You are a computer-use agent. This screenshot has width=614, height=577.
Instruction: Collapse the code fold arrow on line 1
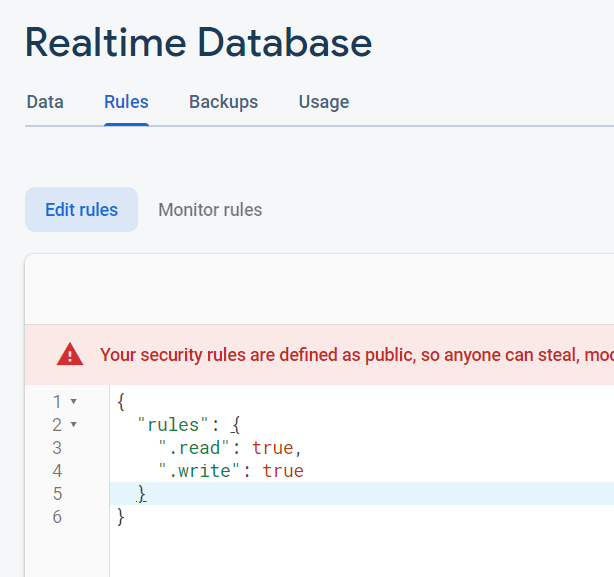click(74, 402)
